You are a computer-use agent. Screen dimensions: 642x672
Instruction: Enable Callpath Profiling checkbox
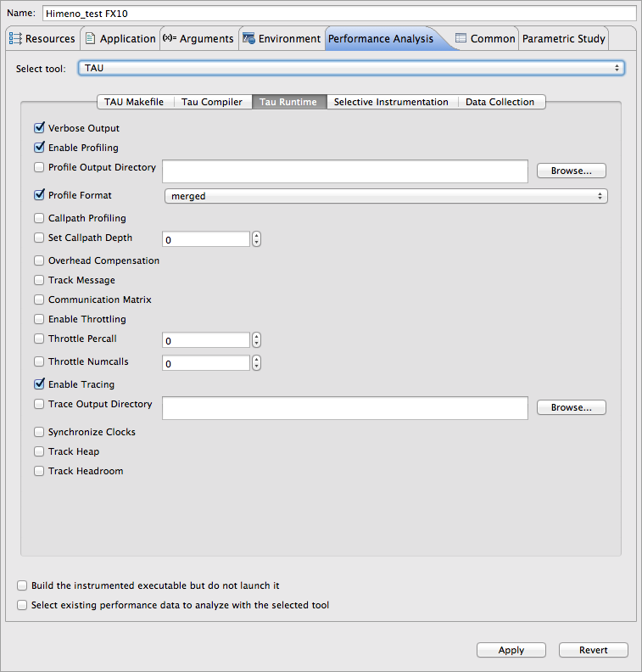[39, 218]
